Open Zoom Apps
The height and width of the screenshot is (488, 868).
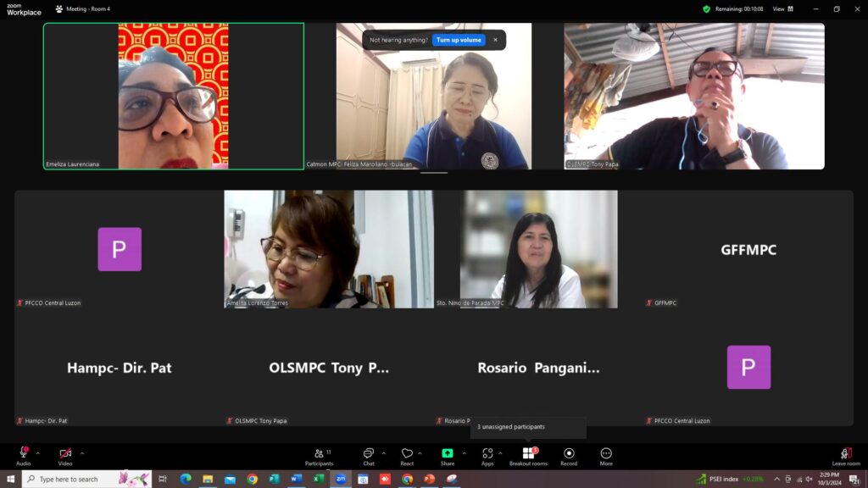pos(487,457)
